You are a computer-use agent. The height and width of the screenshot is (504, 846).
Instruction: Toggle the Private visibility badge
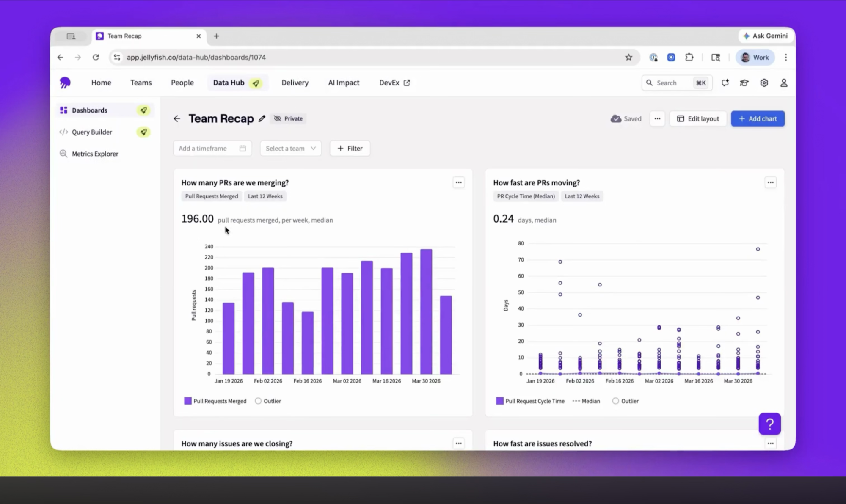(288, 118)
